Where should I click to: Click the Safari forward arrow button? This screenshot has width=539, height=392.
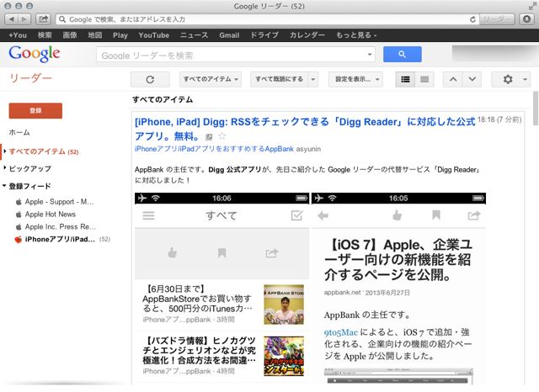24,19
